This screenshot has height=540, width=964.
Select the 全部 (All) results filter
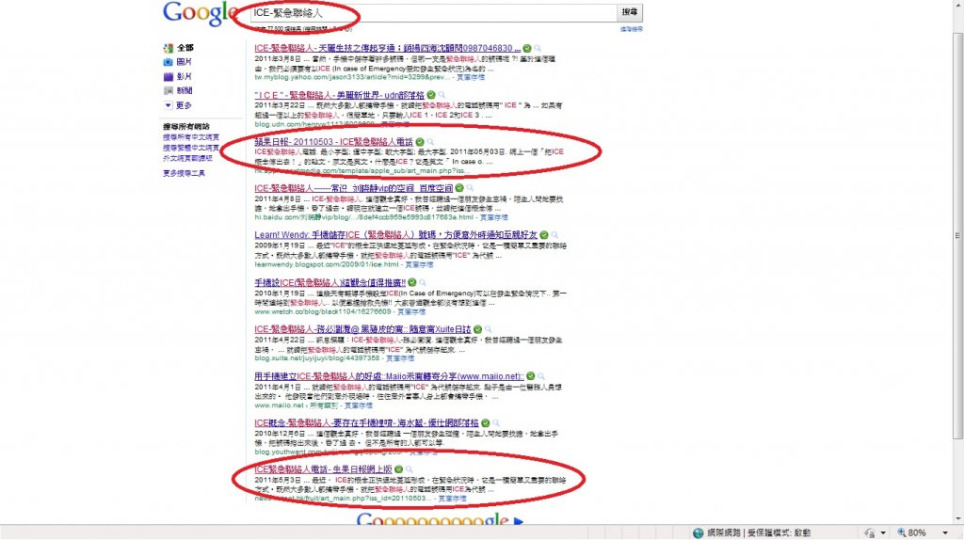(x=185, y=48)
